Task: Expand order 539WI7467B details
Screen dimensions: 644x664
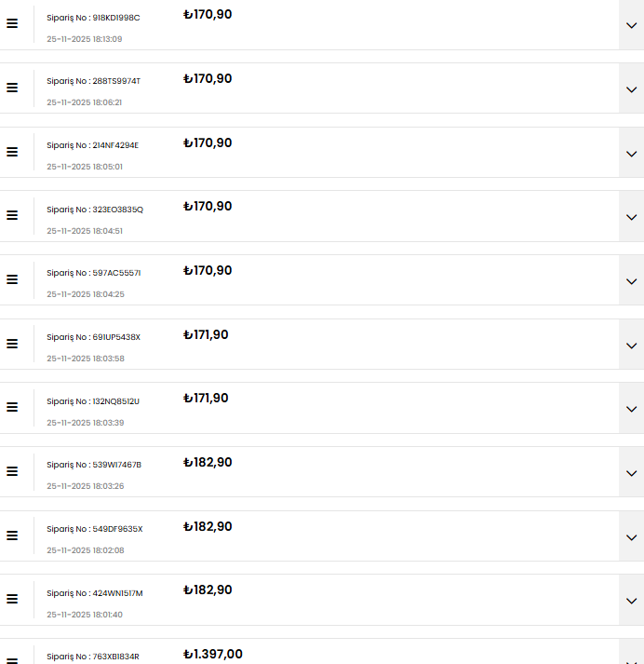Action: pos(631,473)
